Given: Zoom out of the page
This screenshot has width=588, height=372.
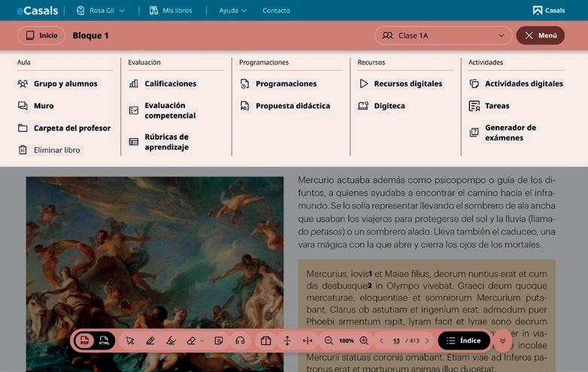Looking at the screenshot, I should (329, 340).
